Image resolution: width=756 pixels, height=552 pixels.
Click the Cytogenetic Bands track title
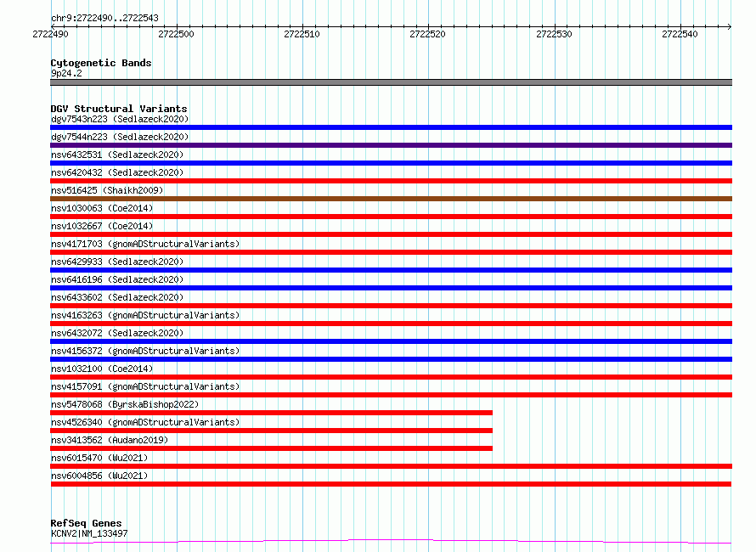[x=101, y=63]
